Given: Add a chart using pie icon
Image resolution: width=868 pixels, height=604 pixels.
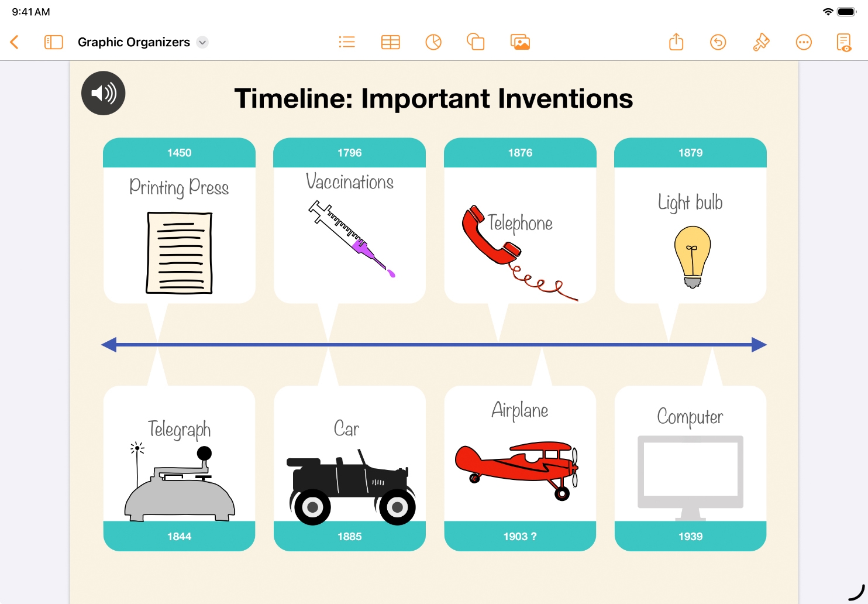Looking at the screenshot, I should pyautogui.click(x=433, y=42).
